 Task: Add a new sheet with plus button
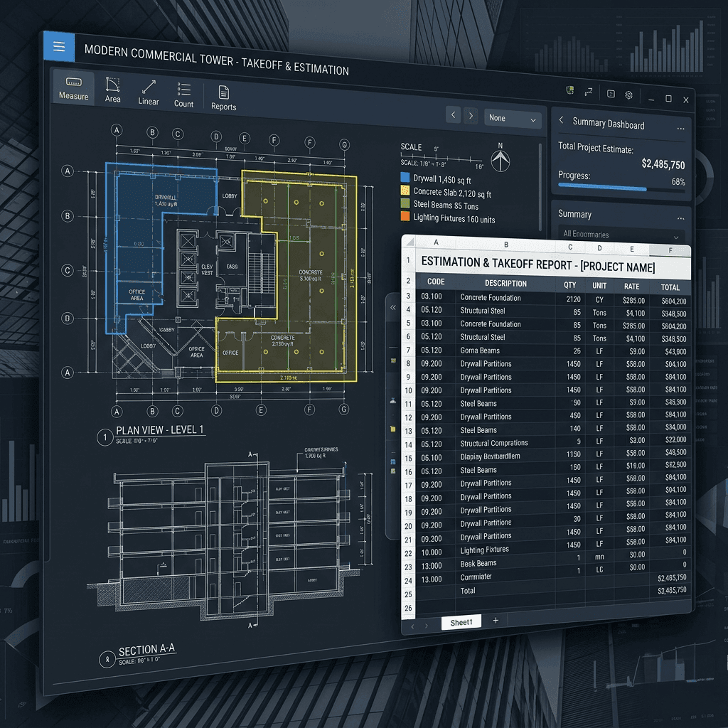[496, 620]
